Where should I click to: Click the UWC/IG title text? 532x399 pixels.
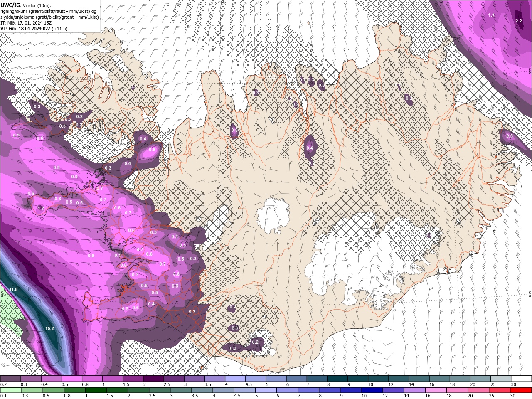(x=10, y=5)
